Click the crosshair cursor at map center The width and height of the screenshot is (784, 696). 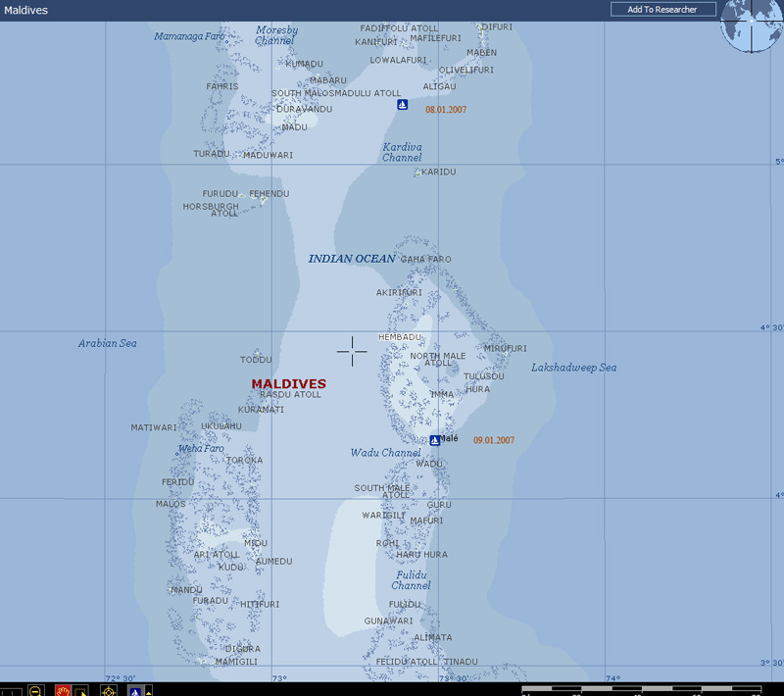pos(352,350)
